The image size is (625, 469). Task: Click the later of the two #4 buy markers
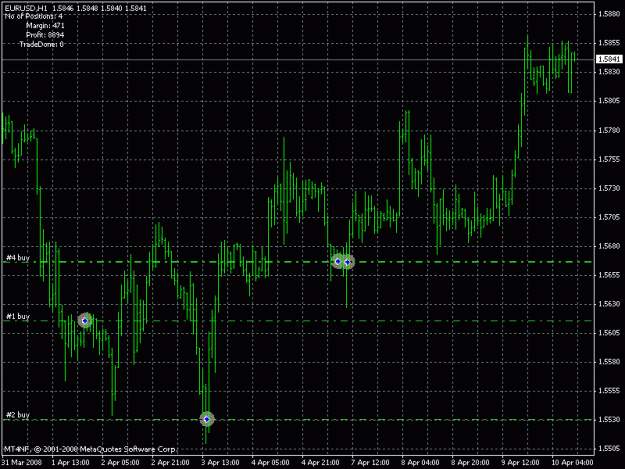[348, 262]
